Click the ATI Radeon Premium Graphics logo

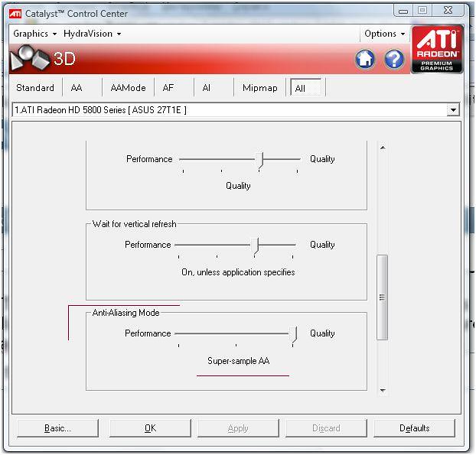pos(437,49)
